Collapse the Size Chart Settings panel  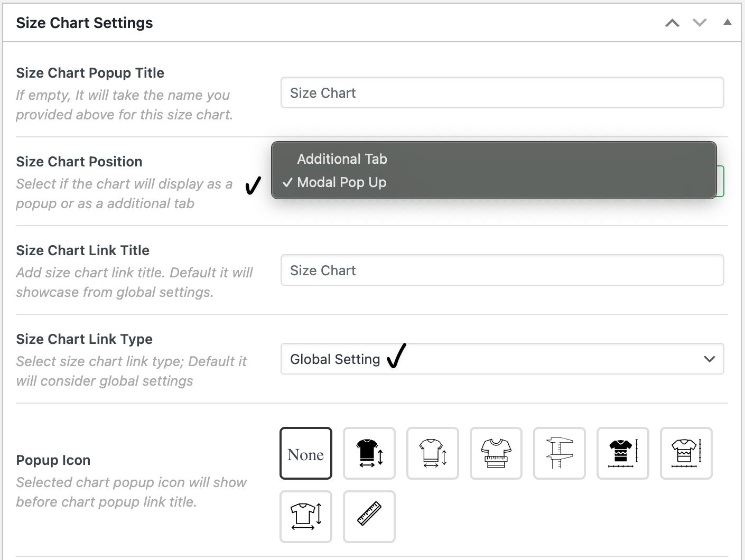pyautogui.click(x=728, y=22)
